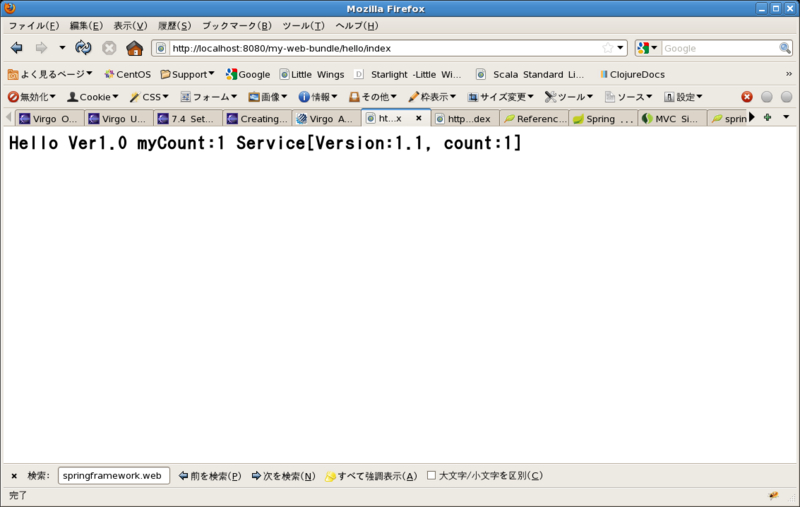This screenshot has width=800, height=507.
Task: Open the 履歴(S) menu
Action: pos(174,26)
